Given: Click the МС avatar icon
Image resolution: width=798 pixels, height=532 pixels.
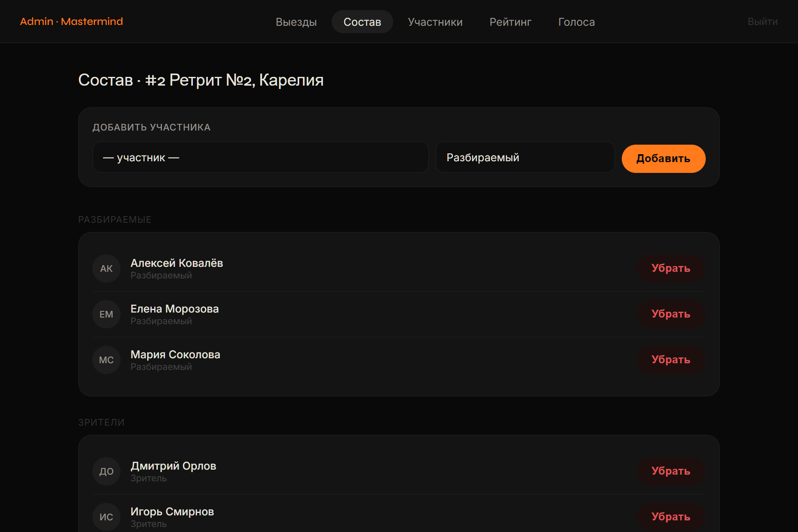Looking at the screenshot, I should coord(106,360).
